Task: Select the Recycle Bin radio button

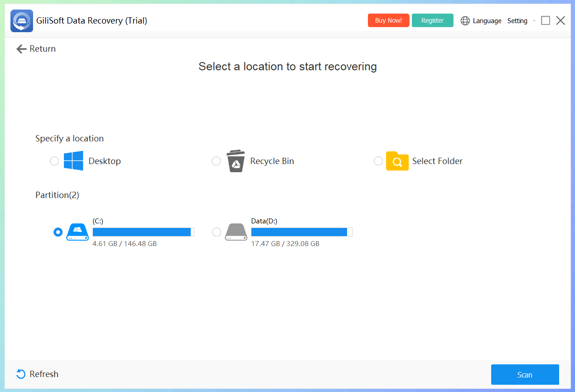Action: pyautogui.click(x=216, y=161)
